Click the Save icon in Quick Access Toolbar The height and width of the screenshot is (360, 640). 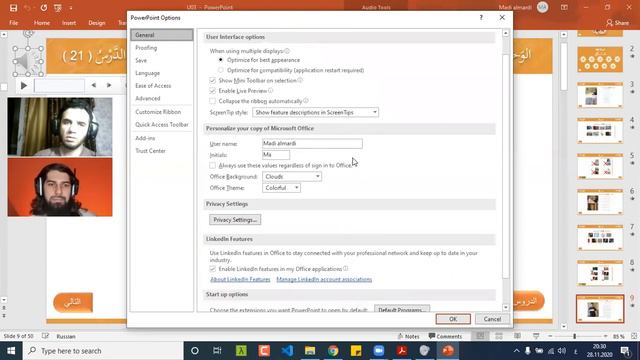click(x=13, y=8)
